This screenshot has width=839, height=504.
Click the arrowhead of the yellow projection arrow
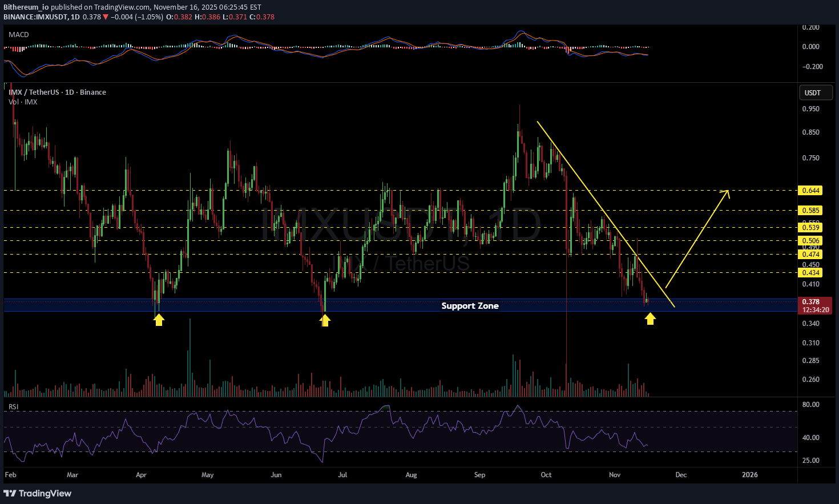point(726,192)
